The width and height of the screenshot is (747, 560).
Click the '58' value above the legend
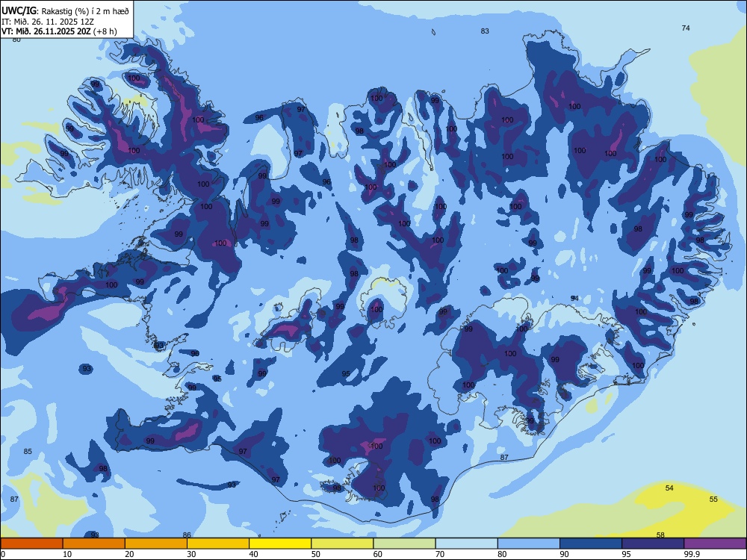coord(660,535)
